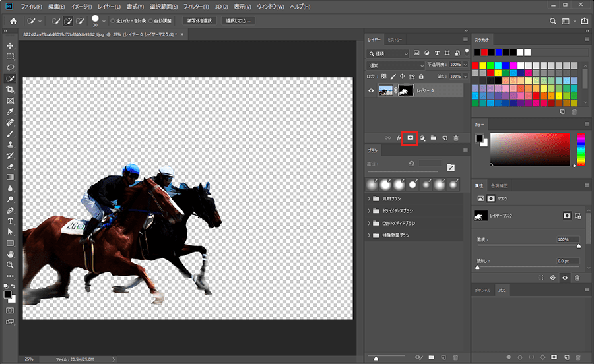This screenshot has width=594, height=364.
Task: Expand the 汎用ブラシ brush folder
Action: tap(369, 198)
